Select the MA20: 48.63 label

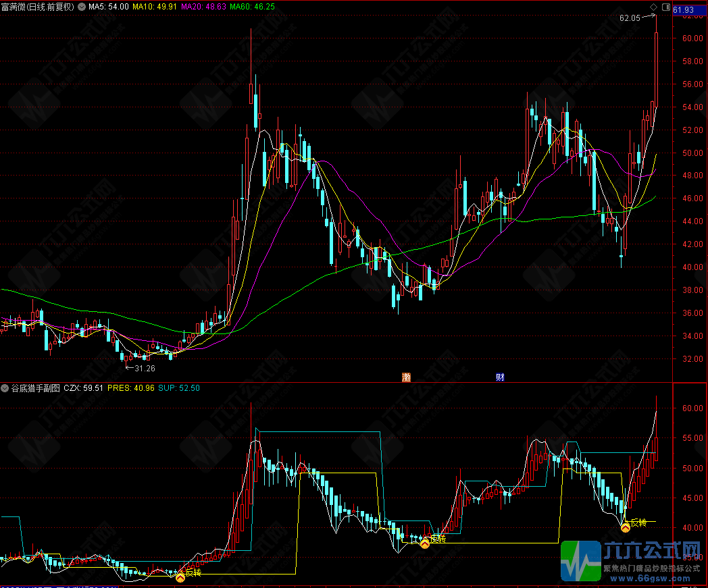[203, 7]
